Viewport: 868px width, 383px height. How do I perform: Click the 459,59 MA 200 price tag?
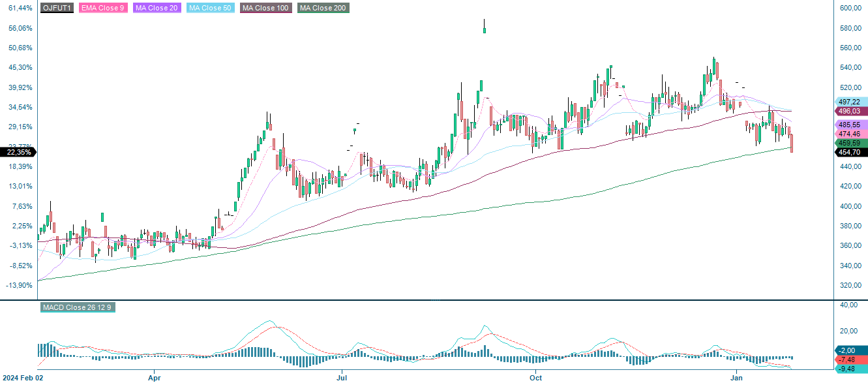pos(851,143)
